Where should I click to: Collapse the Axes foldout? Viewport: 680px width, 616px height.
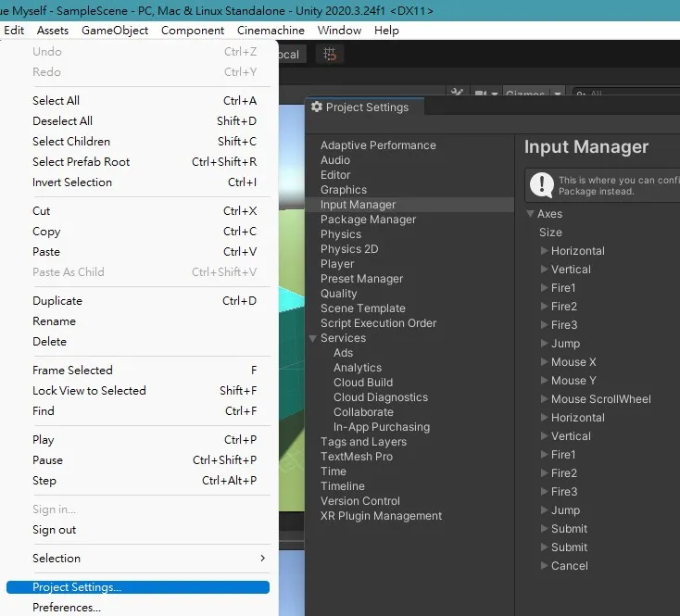(530, 213)
